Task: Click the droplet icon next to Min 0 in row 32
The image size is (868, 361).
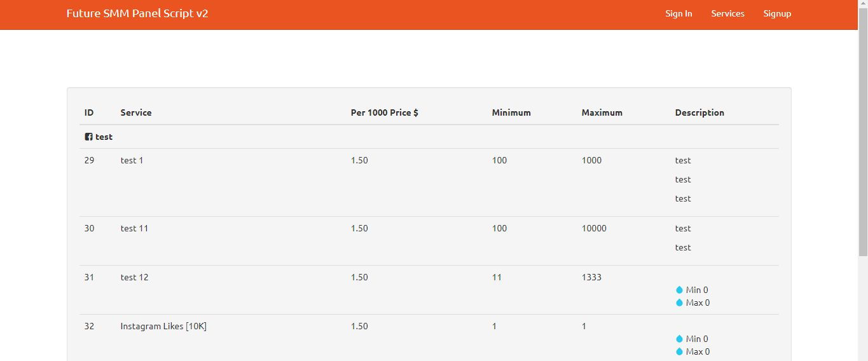Action: click(x=679, y=339)
